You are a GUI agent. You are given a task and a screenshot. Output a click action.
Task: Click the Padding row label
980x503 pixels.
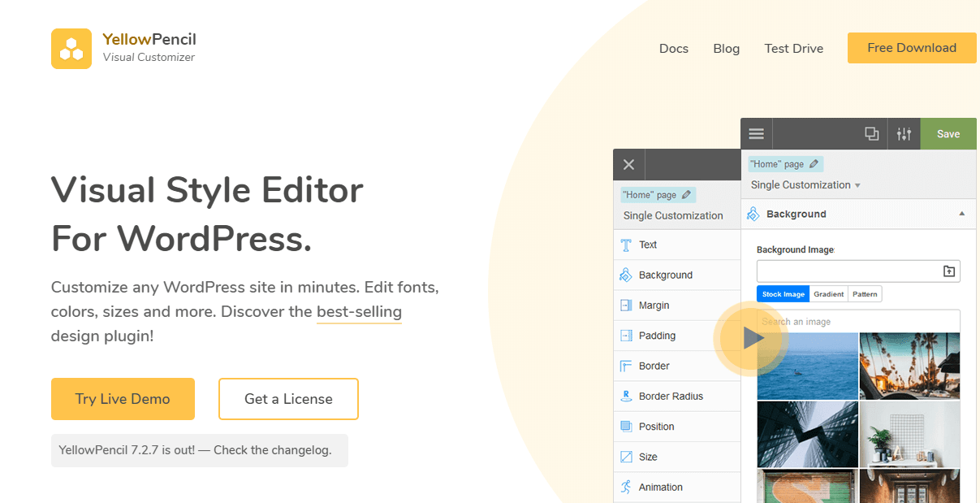(x=658, y=336)
